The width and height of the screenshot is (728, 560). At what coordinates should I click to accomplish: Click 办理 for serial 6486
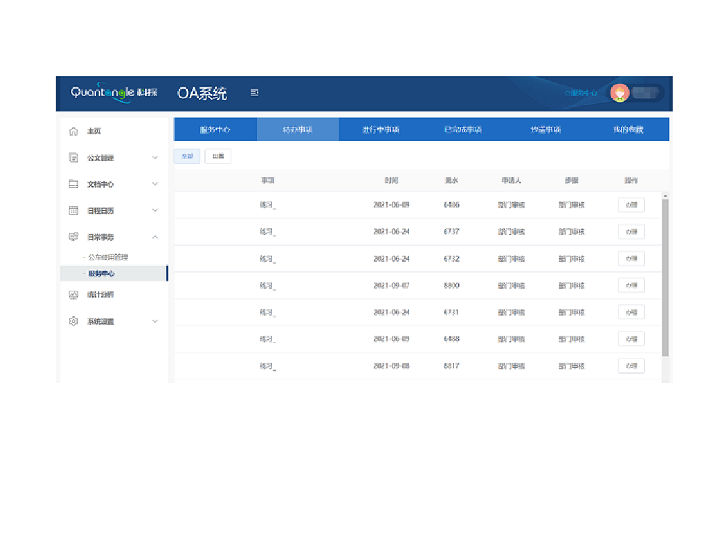tap(631, 205)
